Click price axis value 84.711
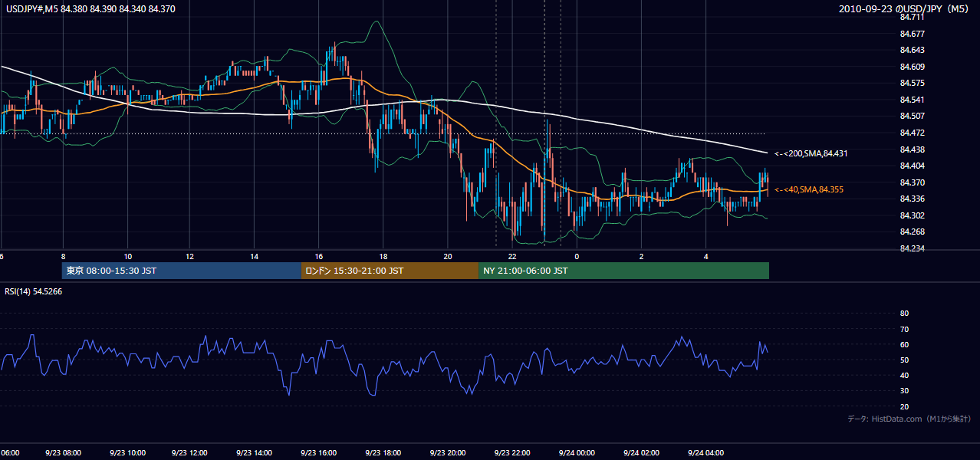 911,17
